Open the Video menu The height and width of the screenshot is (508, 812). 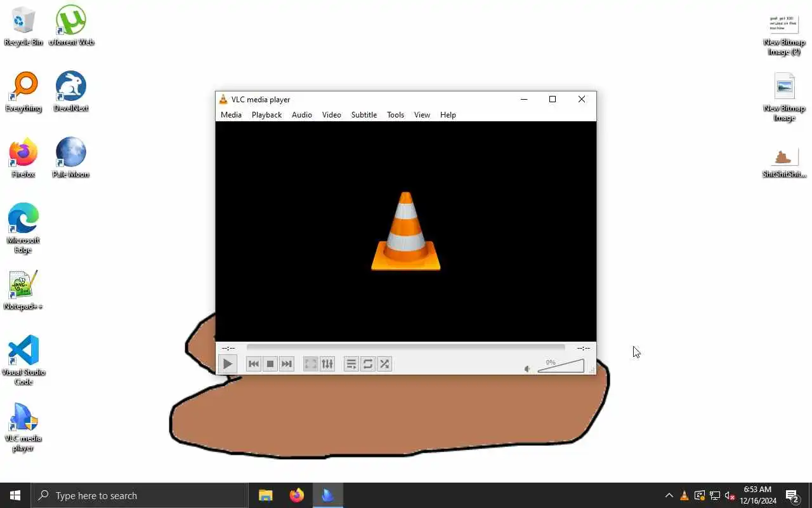(x=332, y=115)
